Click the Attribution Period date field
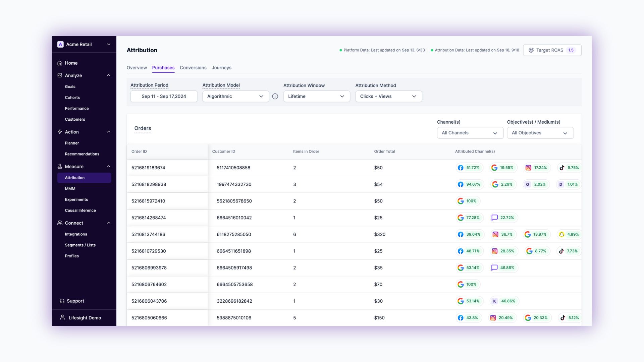 click(x=164, y=97)
